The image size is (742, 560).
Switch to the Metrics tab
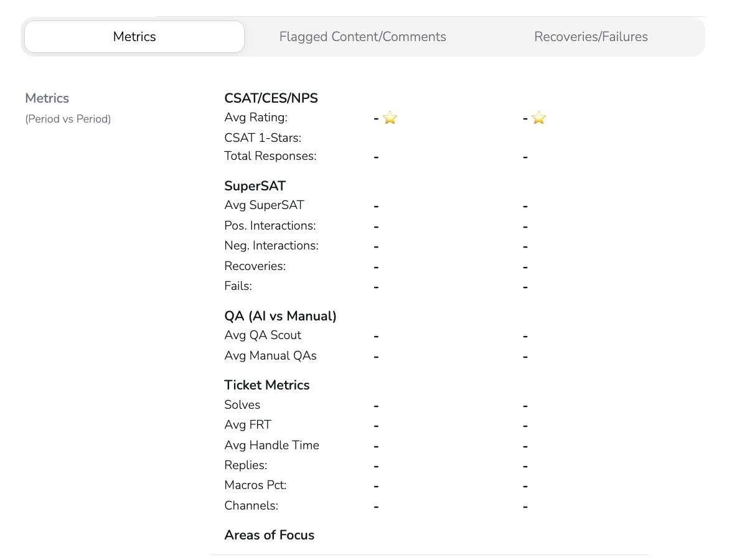click(x=134, y=37)
